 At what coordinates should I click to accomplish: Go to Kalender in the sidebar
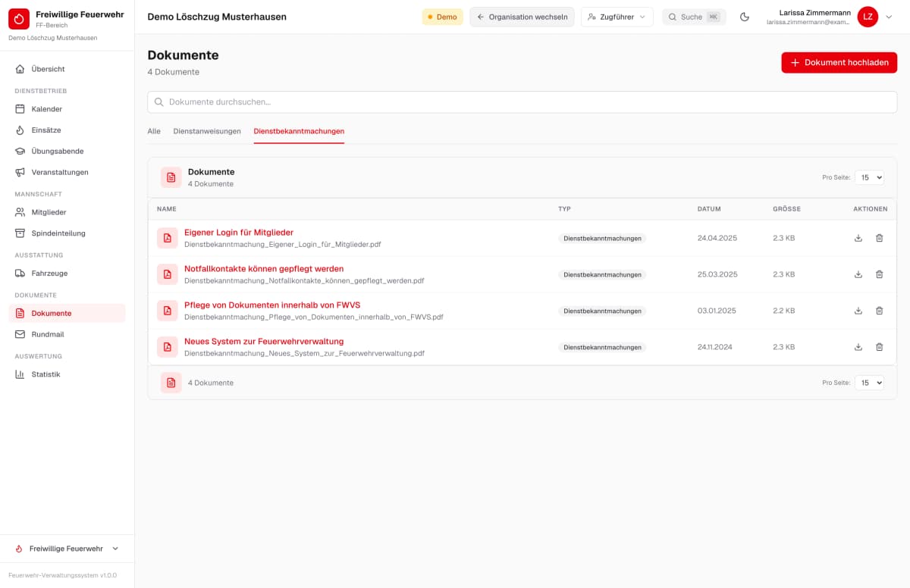(x=67, y=109)
